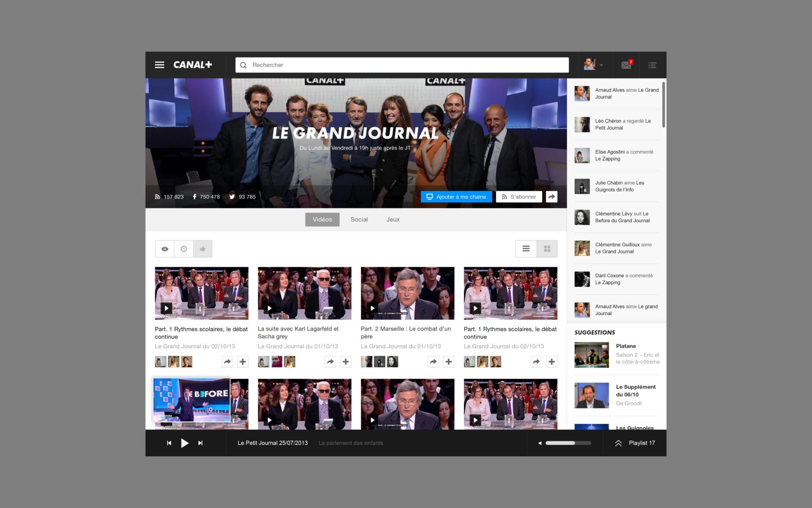812x508 pixels.
Task: Click the search magnifier icon
Action: 243,65
